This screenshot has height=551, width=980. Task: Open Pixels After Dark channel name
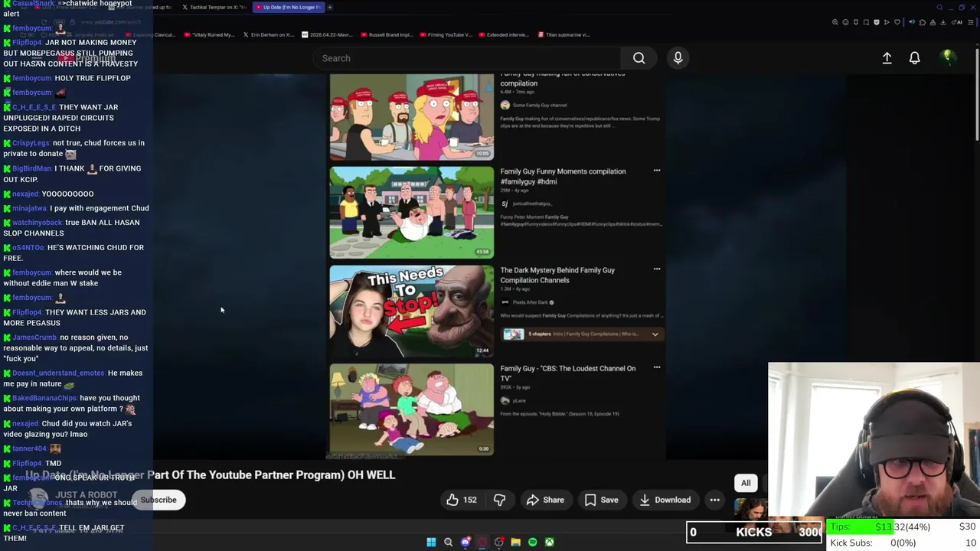530,302
